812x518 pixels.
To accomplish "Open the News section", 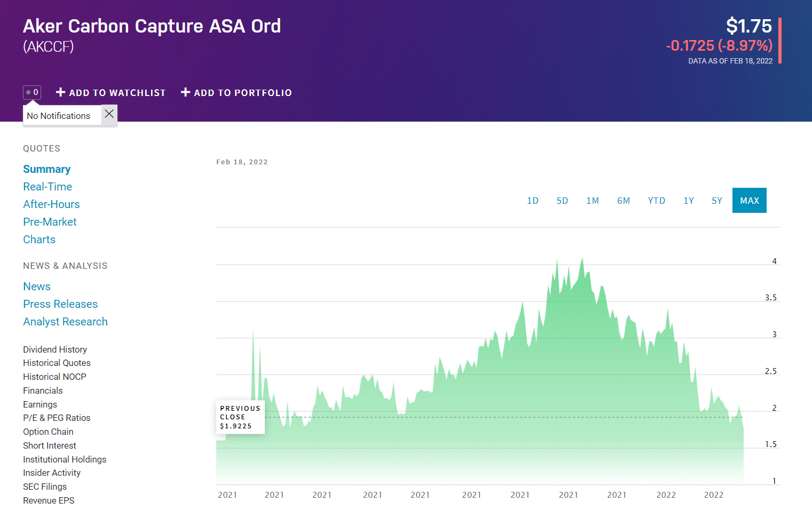I will (37, 286).
